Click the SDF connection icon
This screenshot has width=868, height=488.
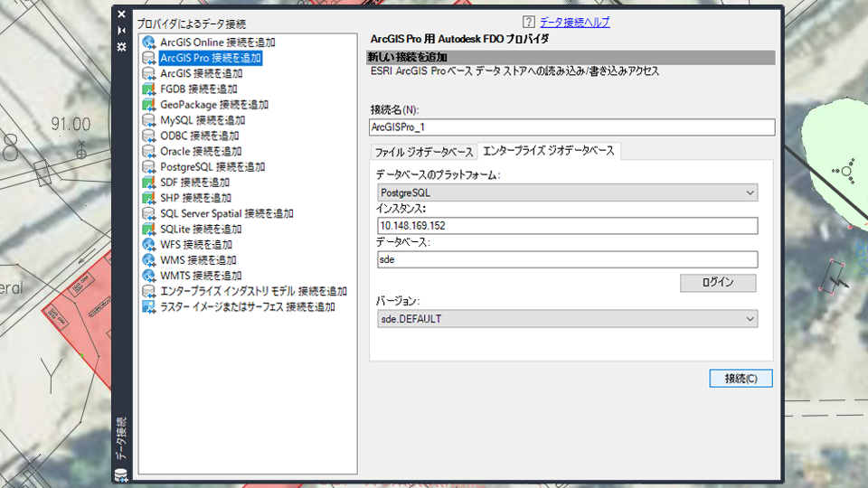pos(148,182)
